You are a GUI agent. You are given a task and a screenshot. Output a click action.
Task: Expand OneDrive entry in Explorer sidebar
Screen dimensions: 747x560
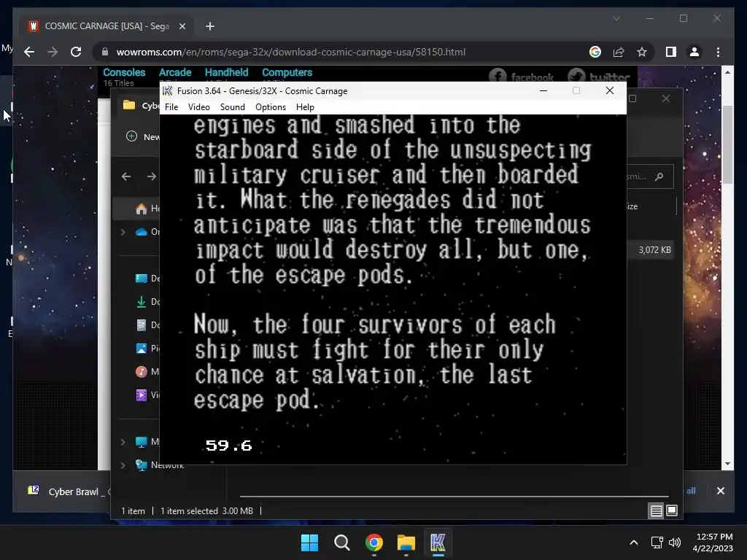123,232
